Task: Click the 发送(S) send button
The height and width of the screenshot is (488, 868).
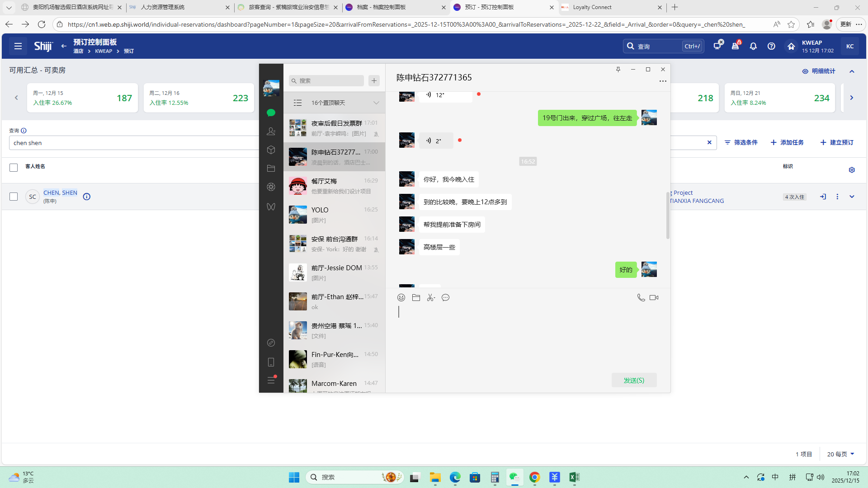Action: tap(634, 380)
